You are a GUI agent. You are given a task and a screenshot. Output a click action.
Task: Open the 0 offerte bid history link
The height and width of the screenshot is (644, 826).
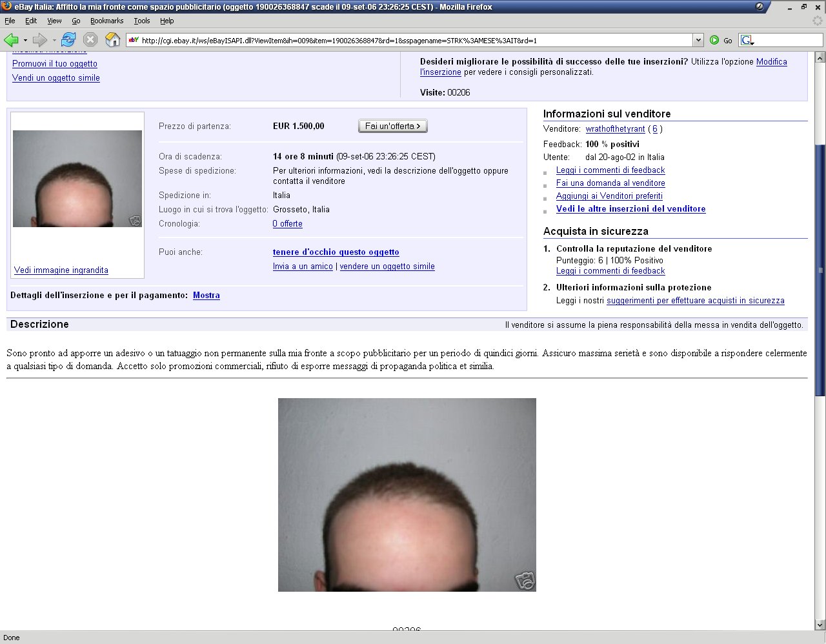point(287,223)
